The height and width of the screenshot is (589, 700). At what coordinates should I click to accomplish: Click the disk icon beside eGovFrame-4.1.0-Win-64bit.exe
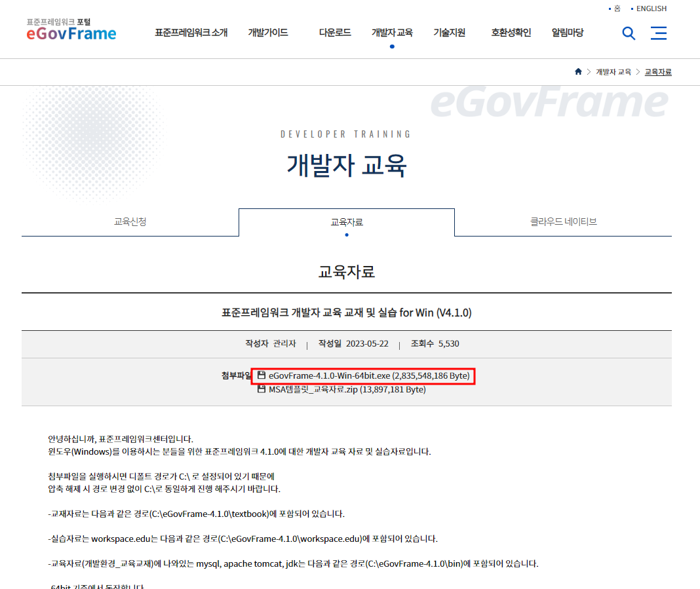pos(262,375)
